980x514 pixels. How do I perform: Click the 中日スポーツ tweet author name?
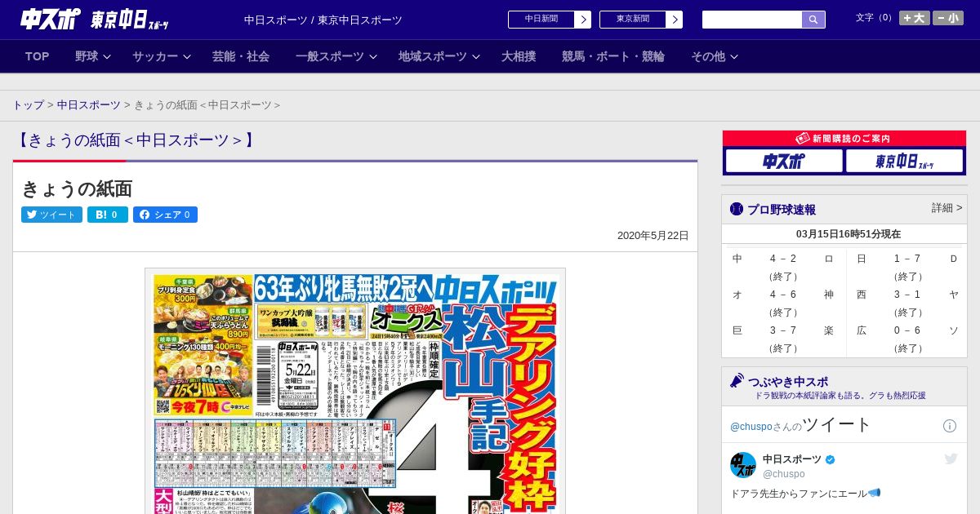(792, 459)
